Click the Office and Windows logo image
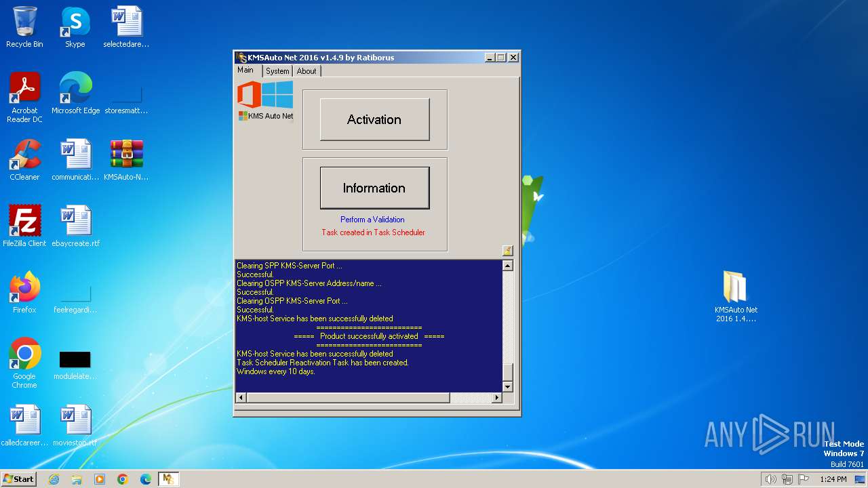Screen dimensions: 868x488 [x=265, y=95]
